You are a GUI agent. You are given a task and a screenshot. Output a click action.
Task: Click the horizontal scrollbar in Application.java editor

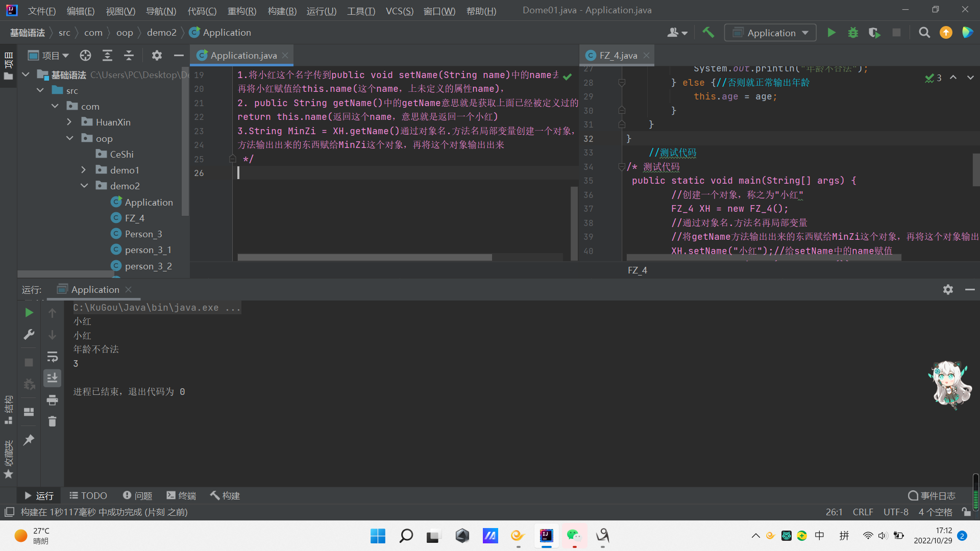[364, 258]
